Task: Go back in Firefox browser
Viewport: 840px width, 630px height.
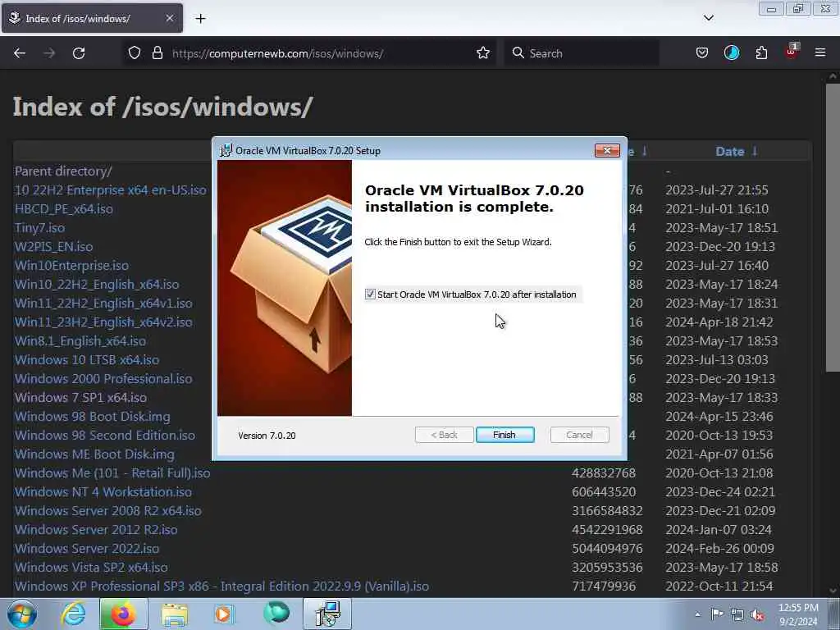Action: click(x=20, y=53)
